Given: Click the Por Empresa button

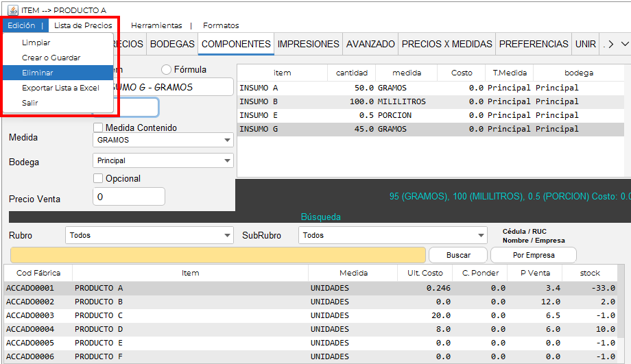Looking at the screenshot, I should coord(533,255).
